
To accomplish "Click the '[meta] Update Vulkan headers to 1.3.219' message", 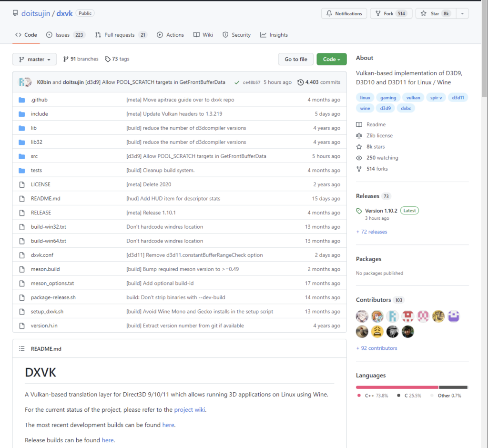I will pyautogui.click(x=174, y=114).
